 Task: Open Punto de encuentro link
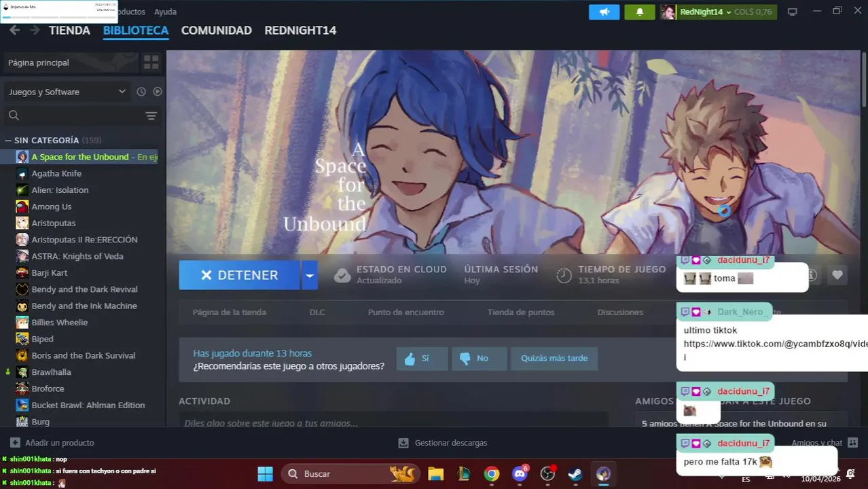[406, 312]
